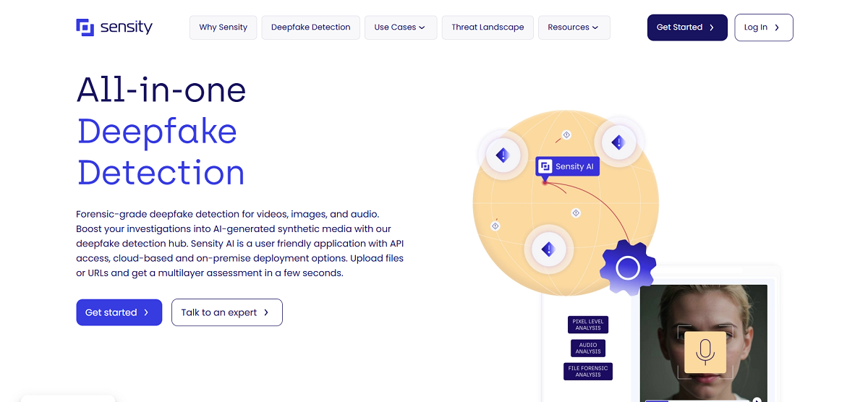This screenshot has height=402, width=868.
Task: Expand the Use Cases dropdown menu
Action: point(400,27)
